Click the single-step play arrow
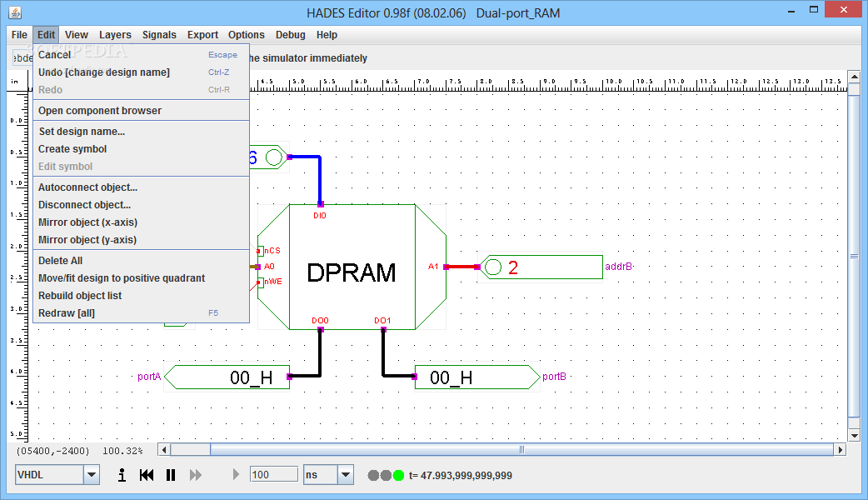868x500 pixels. click(236, 474)
